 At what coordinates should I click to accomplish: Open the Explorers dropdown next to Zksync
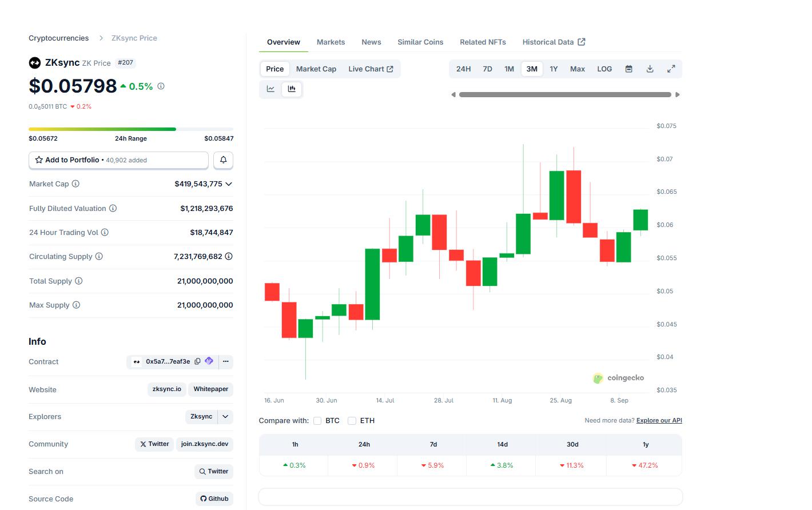point(225,417)
